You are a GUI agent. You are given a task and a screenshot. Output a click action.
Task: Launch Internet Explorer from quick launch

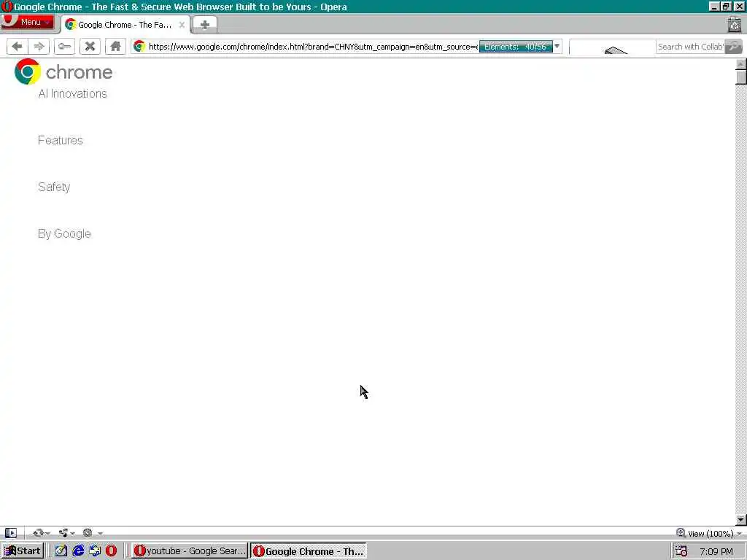coord(78,551)
